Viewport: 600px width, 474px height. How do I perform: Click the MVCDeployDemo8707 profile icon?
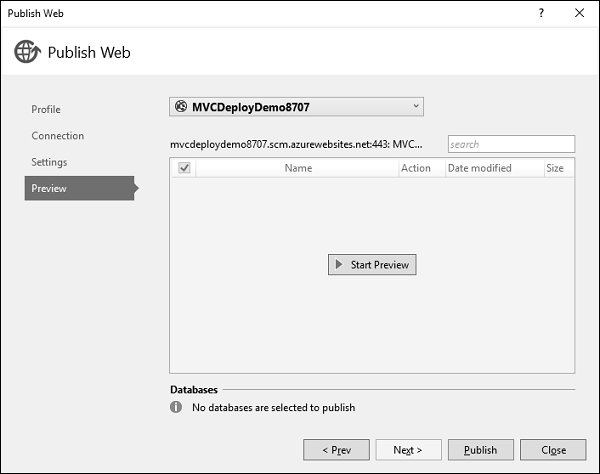181,106
